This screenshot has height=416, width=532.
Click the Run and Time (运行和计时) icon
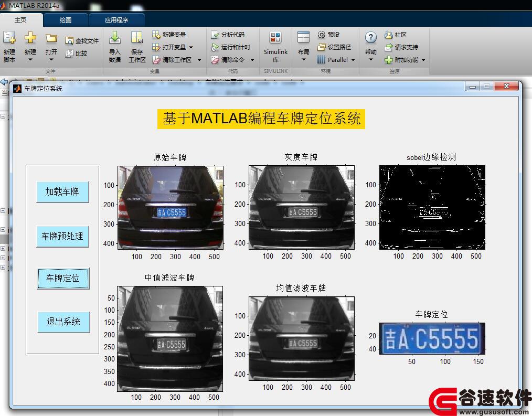215,47
